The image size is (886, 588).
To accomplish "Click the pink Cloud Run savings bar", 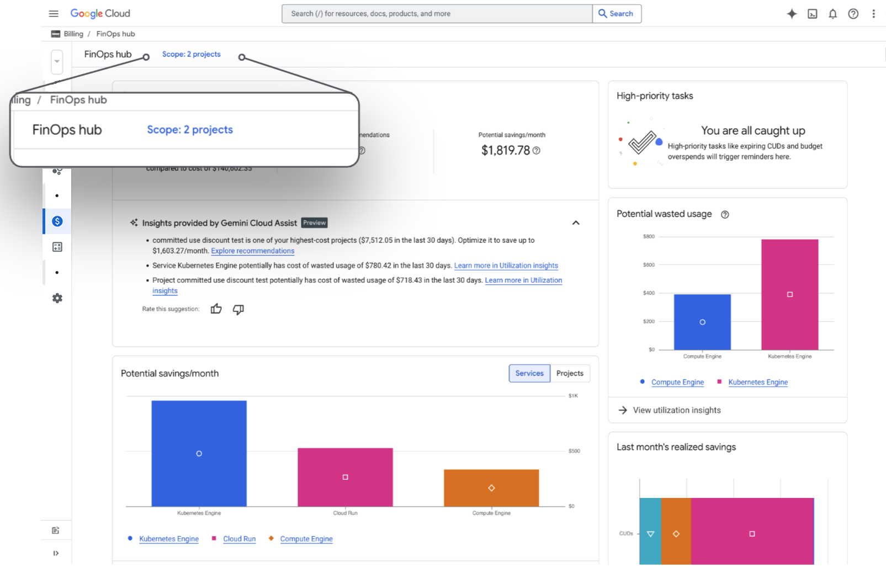I will point(345,477).
